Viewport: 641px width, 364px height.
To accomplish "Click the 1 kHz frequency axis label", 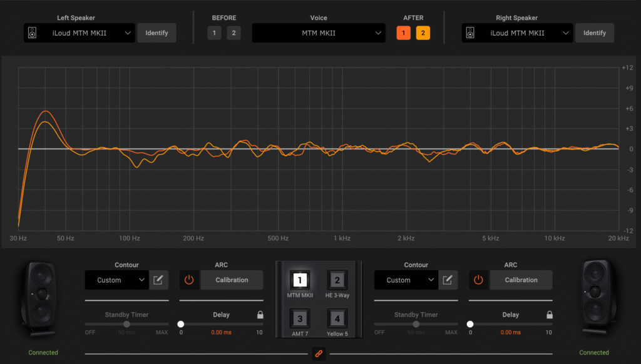I will click(342, 238).
